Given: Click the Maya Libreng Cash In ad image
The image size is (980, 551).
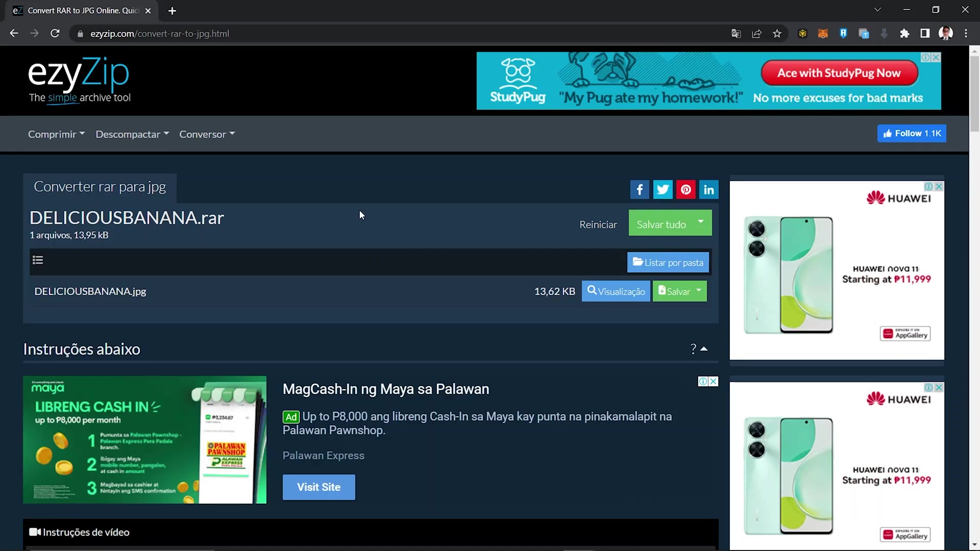Looking at the screenshot, I should point(145,440).
